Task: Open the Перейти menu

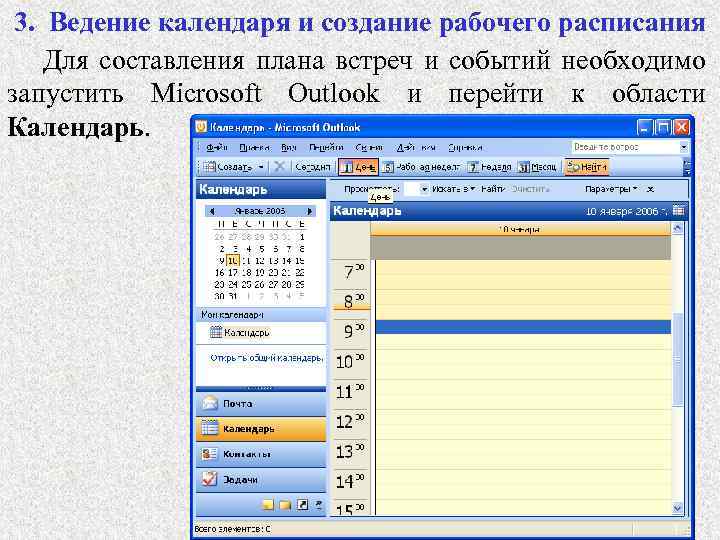Action: [x=326, y=147]
